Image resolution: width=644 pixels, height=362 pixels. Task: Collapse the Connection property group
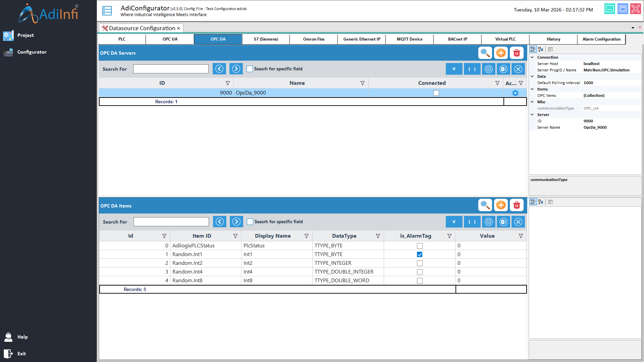pos(532,57)
